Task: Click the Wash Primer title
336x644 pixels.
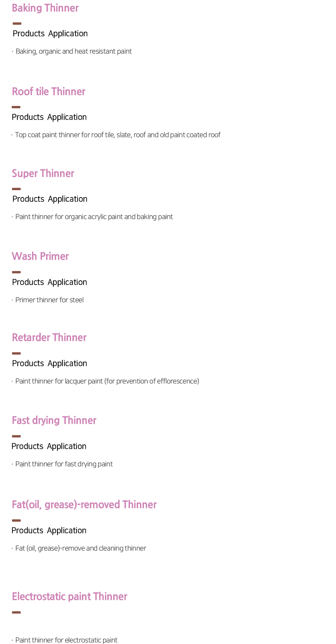Action: (40, 256)
